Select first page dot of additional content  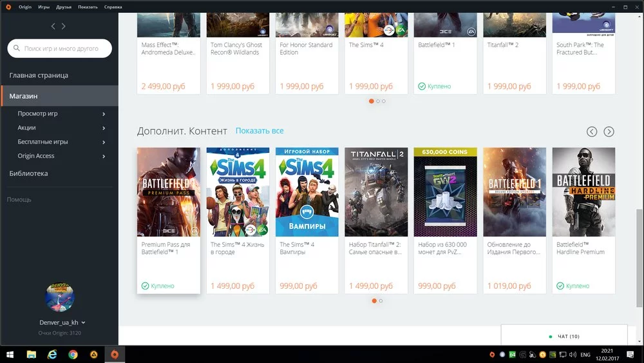pos(374,301)
